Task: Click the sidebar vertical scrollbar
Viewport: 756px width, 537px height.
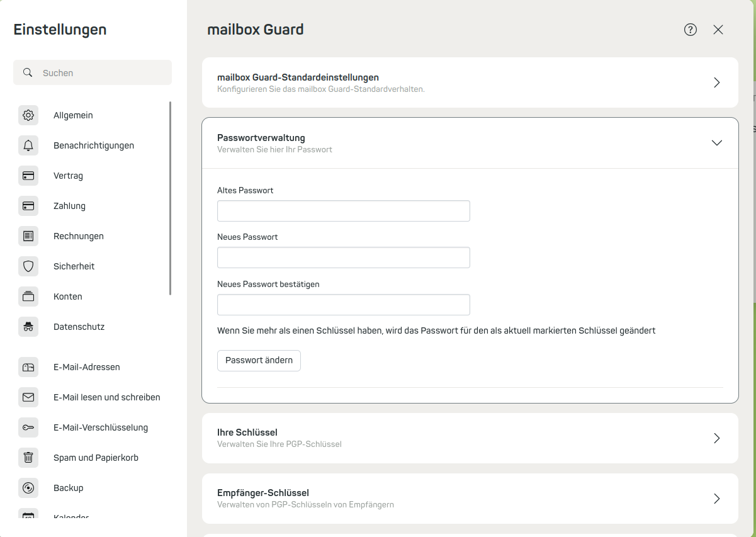Action: pos(170,198)
